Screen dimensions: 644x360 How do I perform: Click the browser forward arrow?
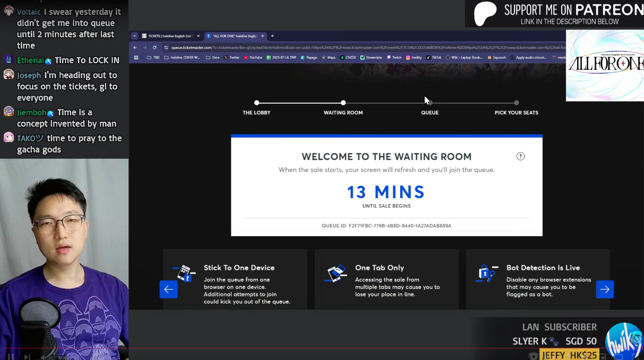point(145,48)
